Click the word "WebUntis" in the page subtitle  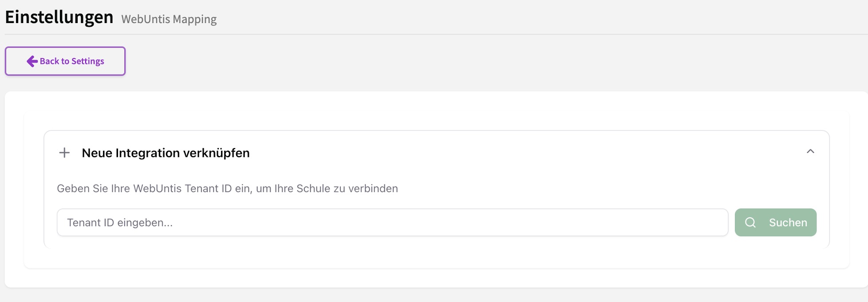[x=146, y=20]
